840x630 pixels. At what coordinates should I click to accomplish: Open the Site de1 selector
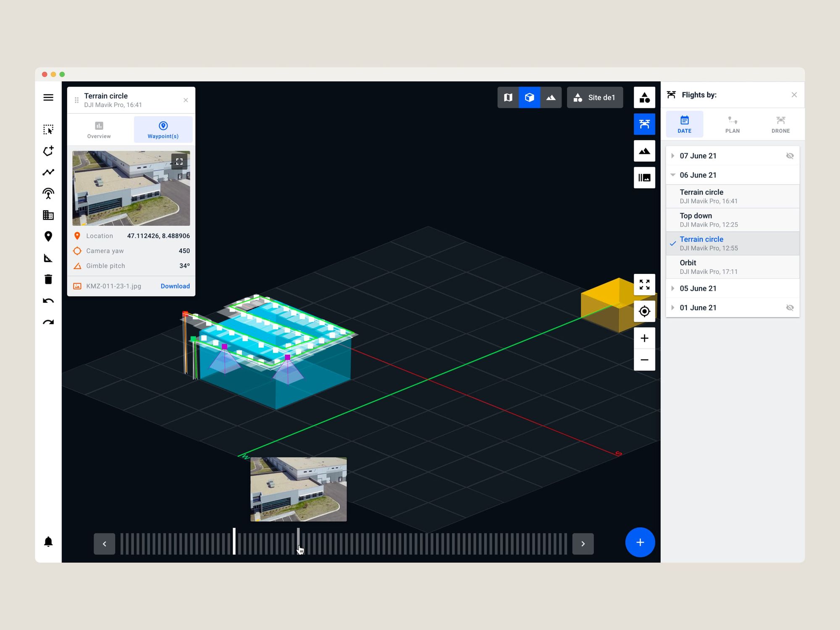pos(595,97)
